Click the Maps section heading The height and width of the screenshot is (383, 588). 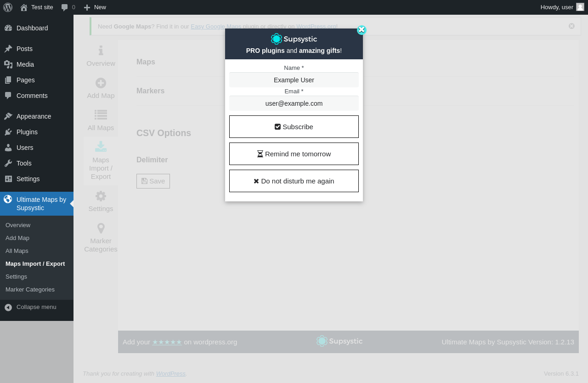[146, 62]
